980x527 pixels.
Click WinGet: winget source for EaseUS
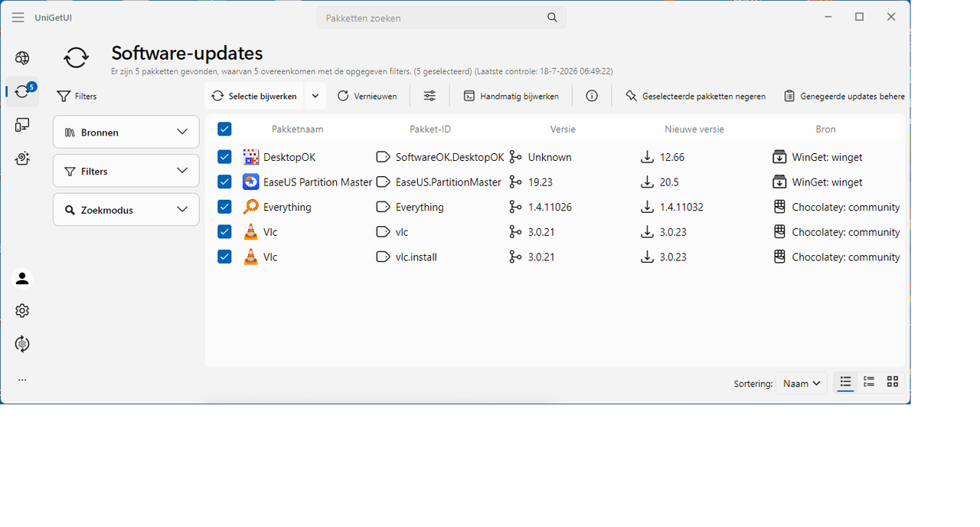tap(827, 182)
